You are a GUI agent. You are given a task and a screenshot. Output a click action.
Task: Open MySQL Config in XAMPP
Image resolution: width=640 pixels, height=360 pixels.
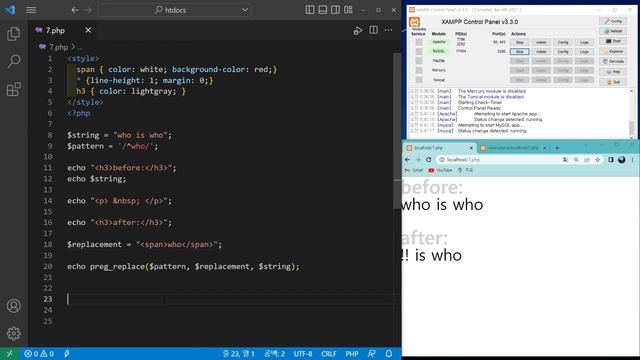click(563, 51)
